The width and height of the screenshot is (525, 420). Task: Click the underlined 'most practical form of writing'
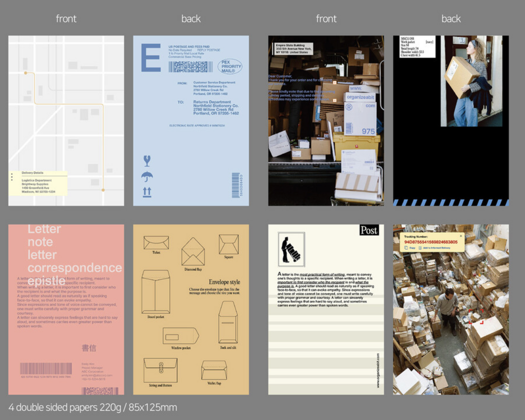pyautogui.click(x=322, y=274)
